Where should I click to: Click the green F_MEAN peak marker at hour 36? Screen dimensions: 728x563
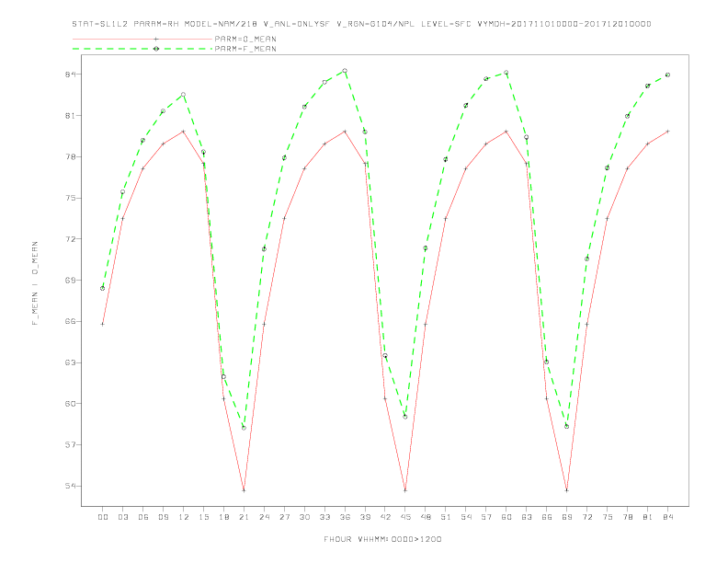pos(345,71)
